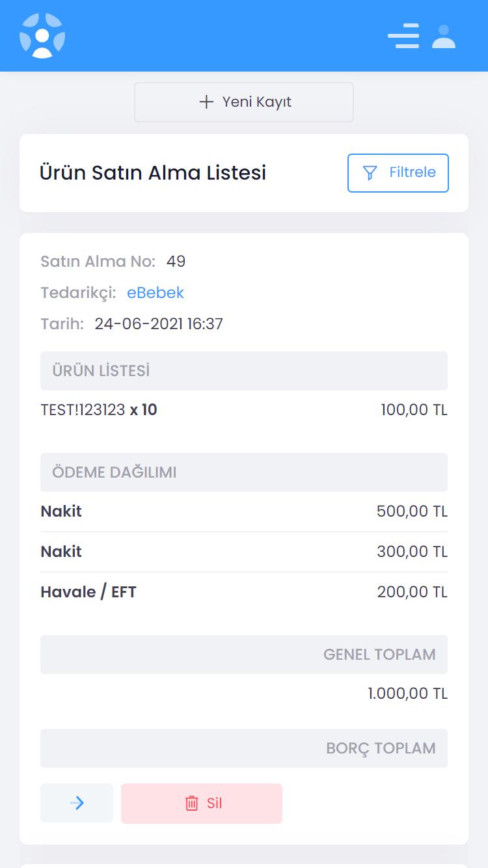Screen dimensions: 488x868
Task: Select the Nakit 300,00 TL payment row
Action: click(x=244, y=552)
